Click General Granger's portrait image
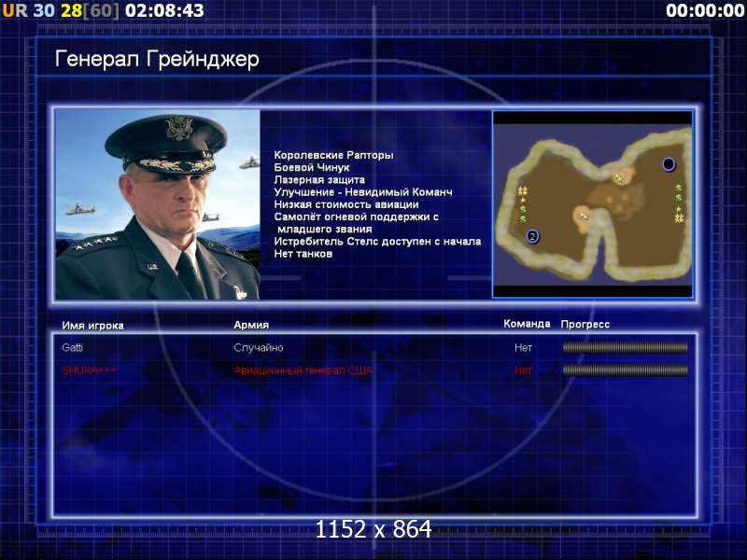This screenshot has width=747, height=560. point(158,204)
